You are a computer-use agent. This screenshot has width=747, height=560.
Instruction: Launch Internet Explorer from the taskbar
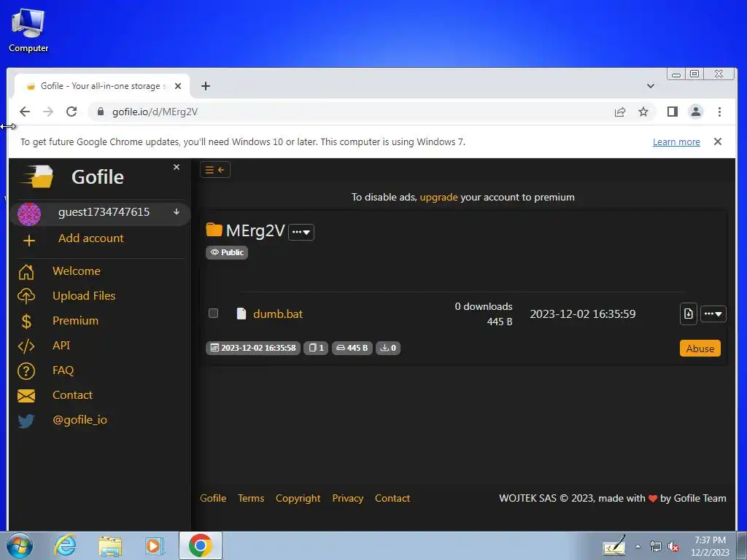click(65, 545)
